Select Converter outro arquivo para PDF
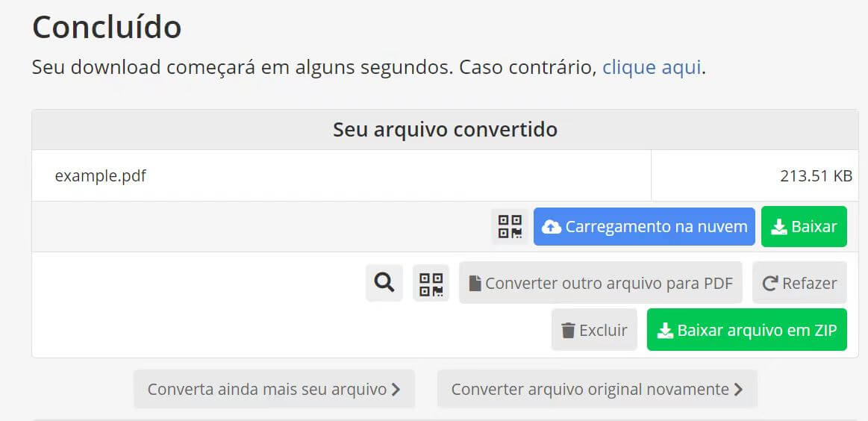 tap(601, 283)
